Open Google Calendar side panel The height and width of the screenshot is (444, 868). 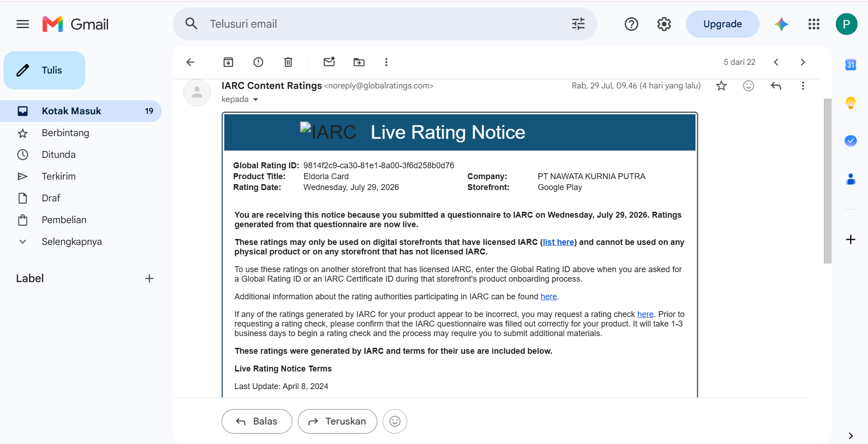click(x=850, y=65)
